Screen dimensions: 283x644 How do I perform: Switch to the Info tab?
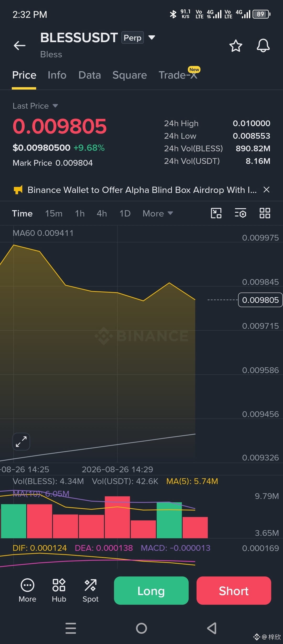coord(57,75)
